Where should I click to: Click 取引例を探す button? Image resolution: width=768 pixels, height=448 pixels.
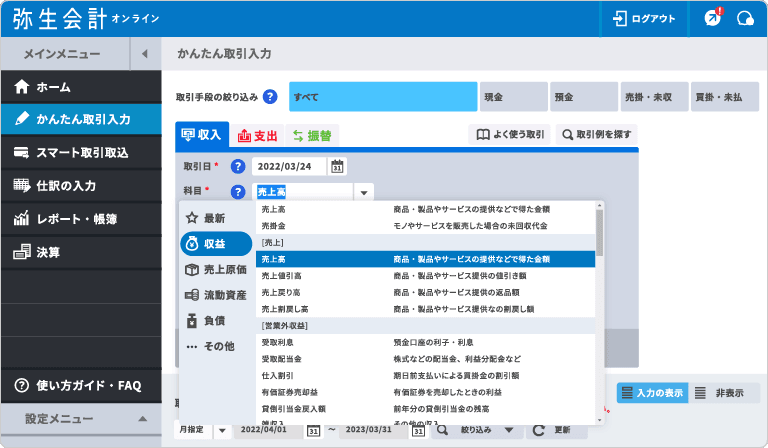597,134
